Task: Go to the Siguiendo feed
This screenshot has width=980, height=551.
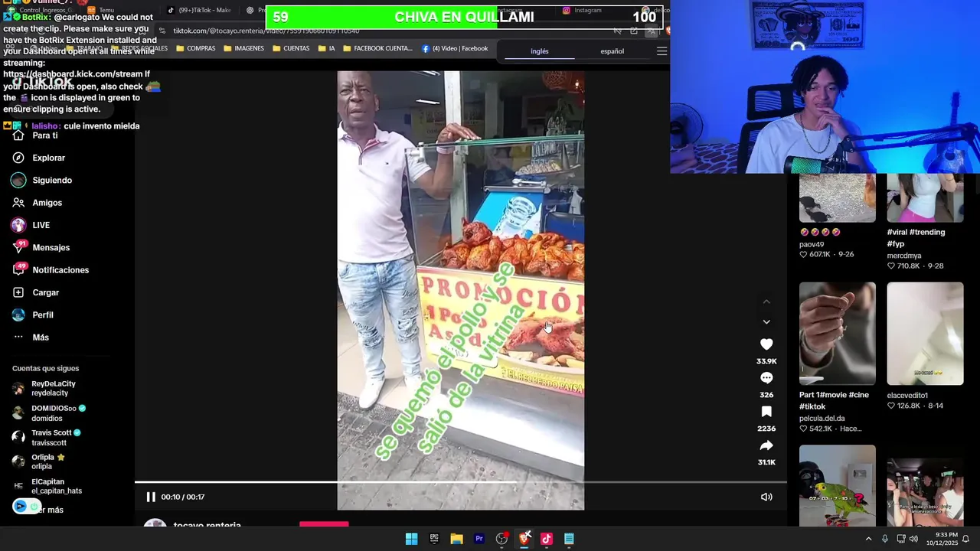Action: pos(42,181)
